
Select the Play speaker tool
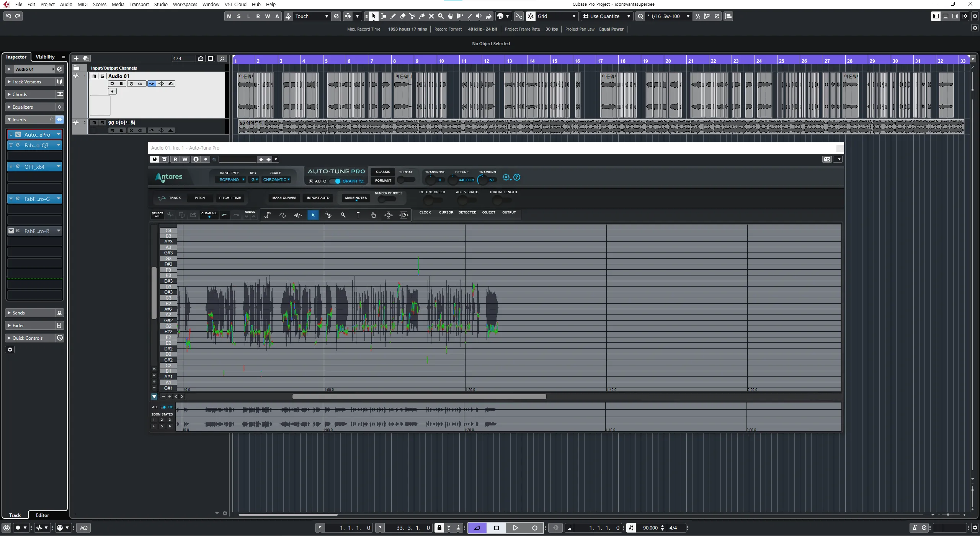(479, 16)
